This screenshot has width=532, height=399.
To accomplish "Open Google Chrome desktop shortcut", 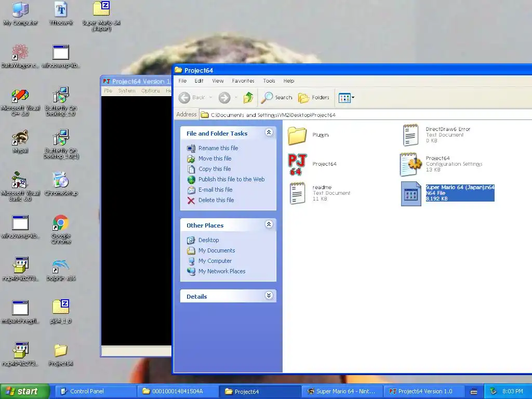I will 61,229.
